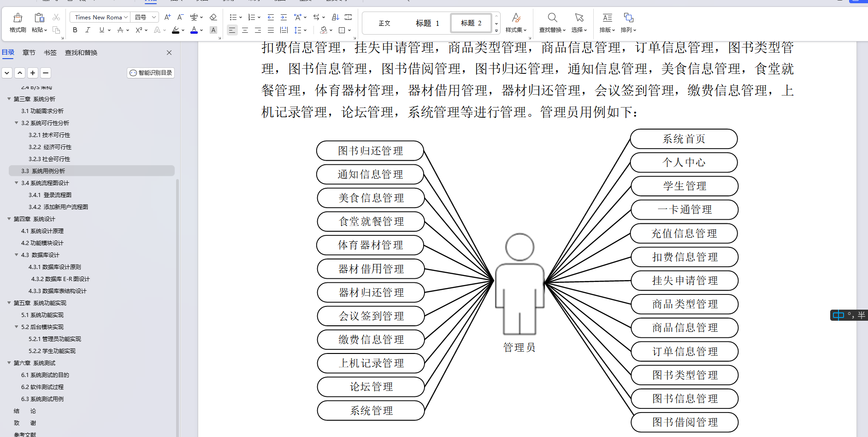Collapse the 第三章 系统分析 outline entry
This screenshot has width=868, height=437.
point(8,99)
